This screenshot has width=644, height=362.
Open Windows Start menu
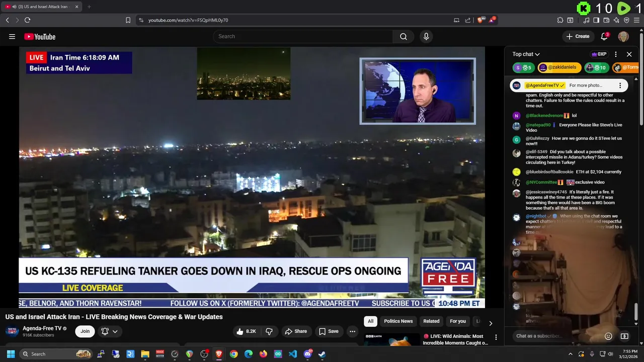[x=11, y=354]
